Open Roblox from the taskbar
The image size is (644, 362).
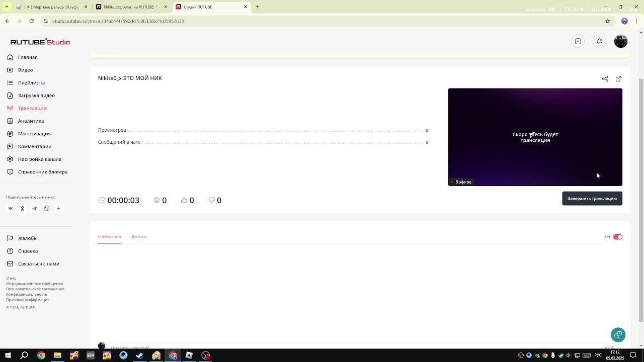pos(189,355)
